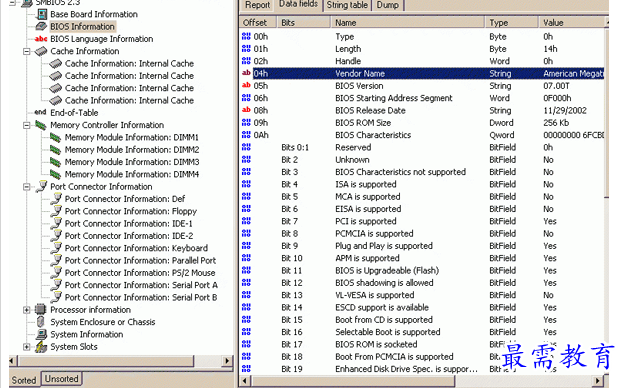Viewport: 623px width, 388px height.
Task: Click the BIOS Information chip icon
Action: (41, 26)
